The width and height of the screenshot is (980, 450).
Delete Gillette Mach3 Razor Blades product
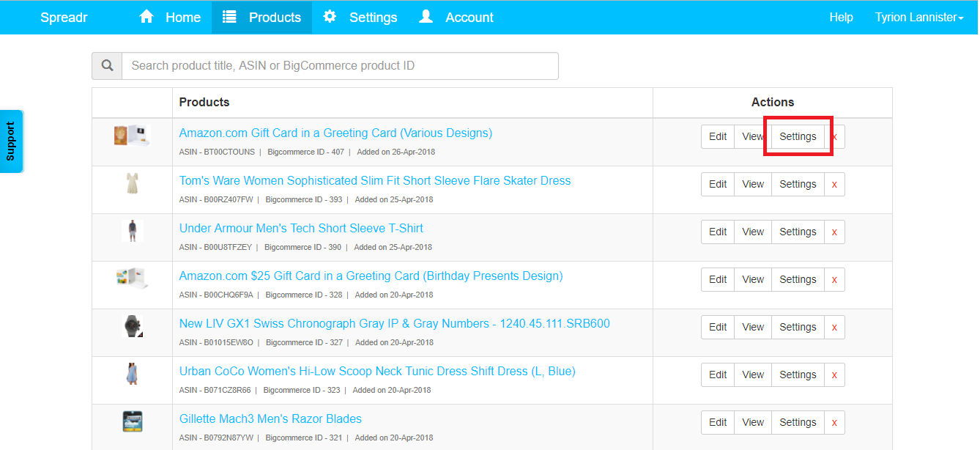[834, 422]
